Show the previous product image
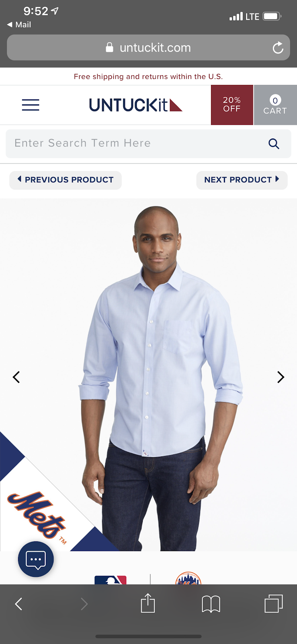This screenshot has height=644, width=297. coord(16,377)
